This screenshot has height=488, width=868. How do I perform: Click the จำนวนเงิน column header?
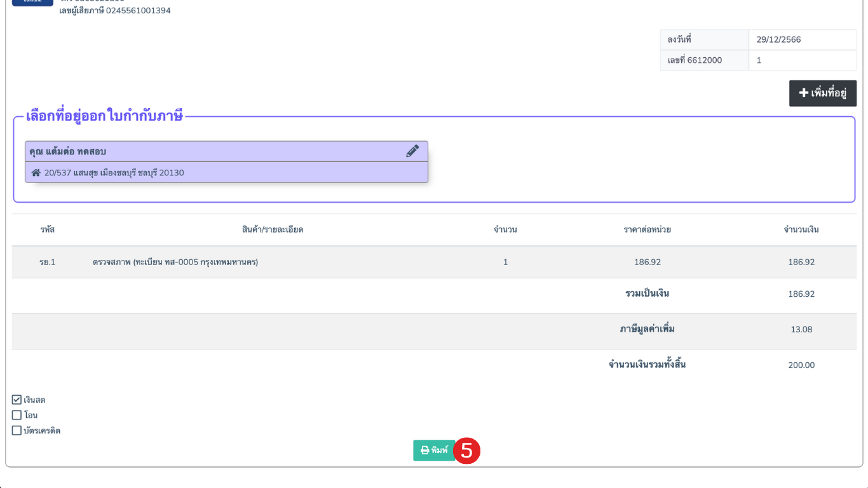point(801,229)
